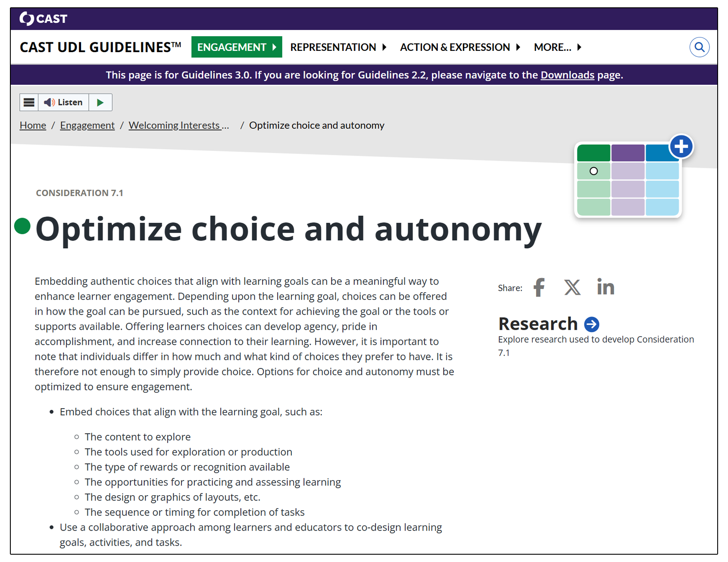
Task: Click the blue arrow next to Research
Action: point(592,324)
